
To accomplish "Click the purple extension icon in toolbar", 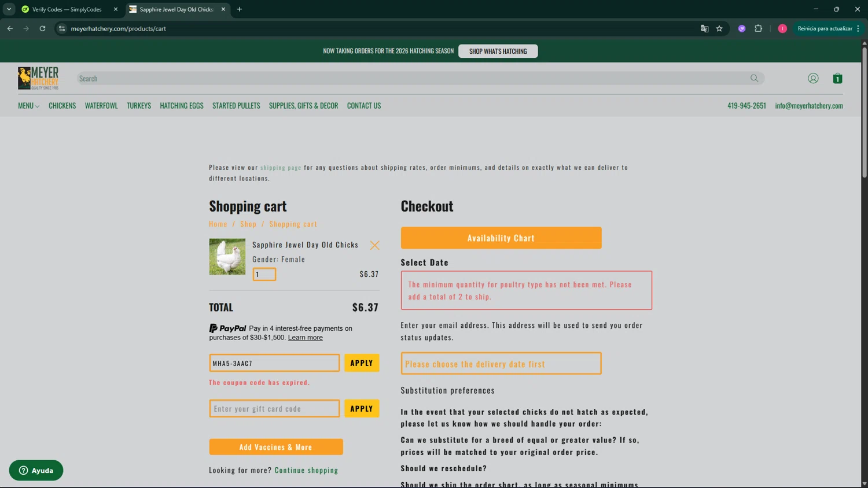I will click(x=741, y=28).
